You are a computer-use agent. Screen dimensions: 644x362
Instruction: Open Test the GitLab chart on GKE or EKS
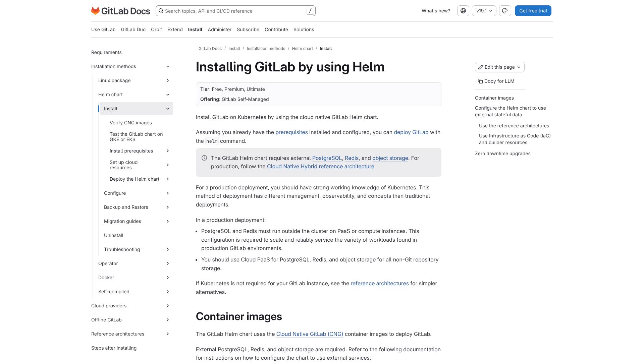pos(136,137)
